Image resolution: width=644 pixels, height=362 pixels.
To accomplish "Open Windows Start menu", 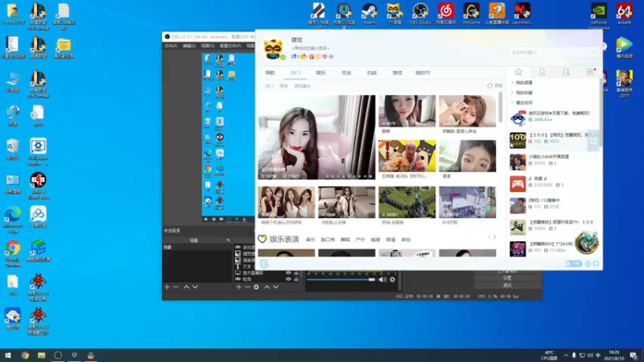I will pos(8,355).
